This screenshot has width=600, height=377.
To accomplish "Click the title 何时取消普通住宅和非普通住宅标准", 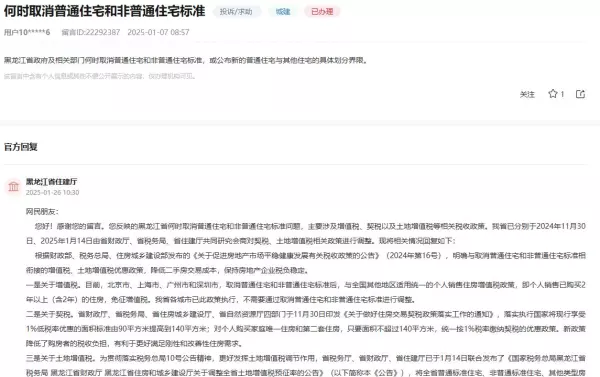I will coord(104,11).
